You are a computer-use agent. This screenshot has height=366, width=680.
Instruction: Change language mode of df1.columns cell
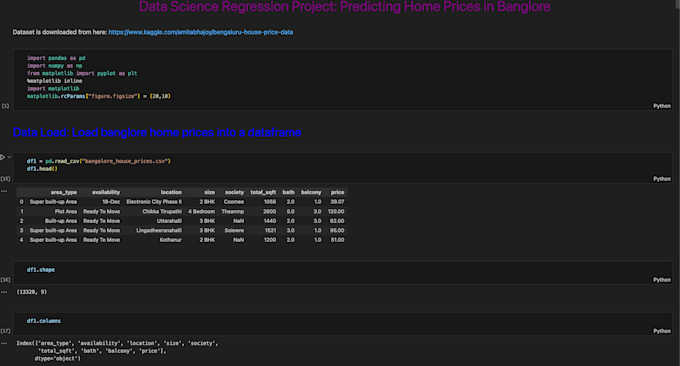[662, 331]
